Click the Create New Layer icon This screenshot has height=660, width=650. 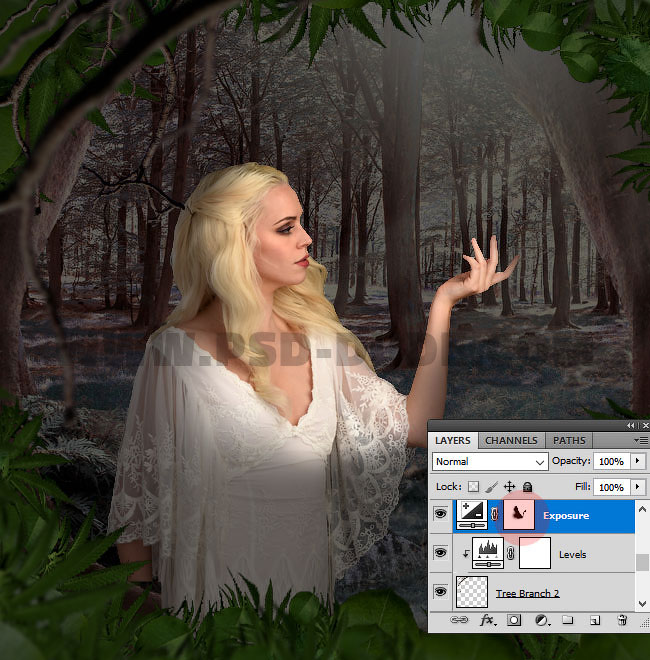point(594,620)
